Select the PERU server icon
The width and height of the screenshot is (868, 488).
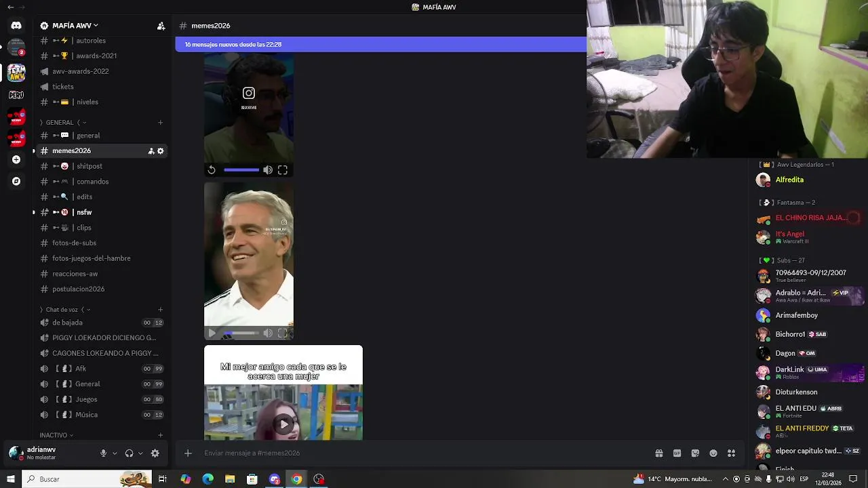coord(16,95)
